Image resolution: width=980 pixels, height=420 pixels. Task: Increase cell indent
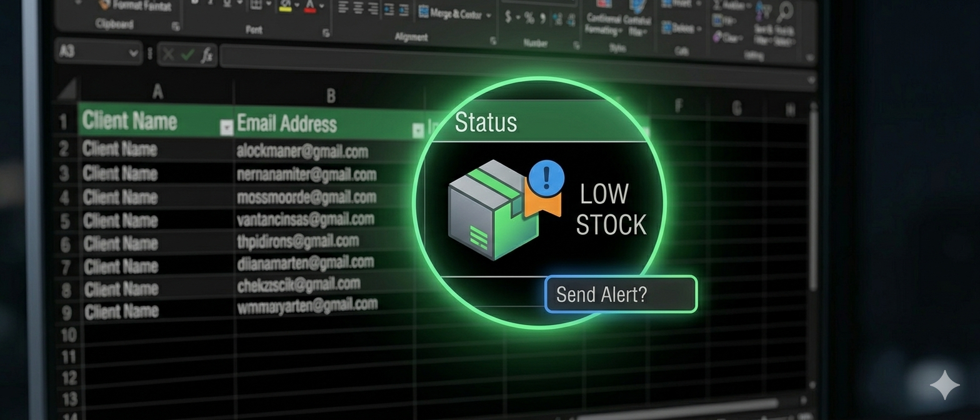(405, 11)
